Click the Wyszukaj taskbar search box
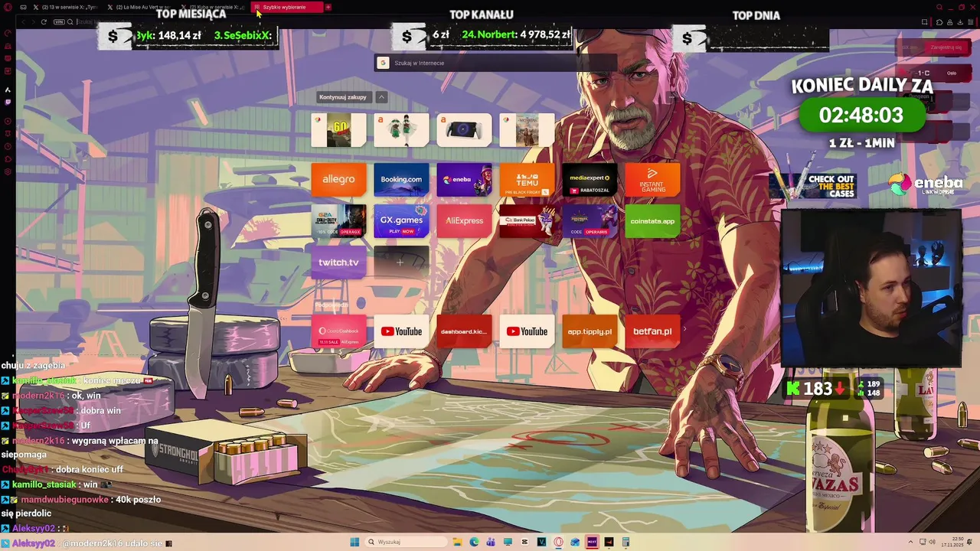 (x=406, y=542)
